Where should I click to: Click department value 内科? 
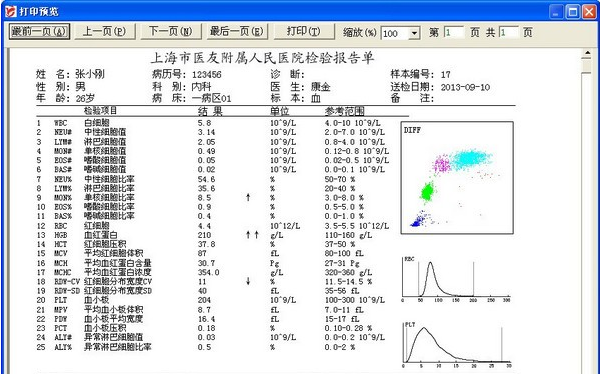point(201,87)
